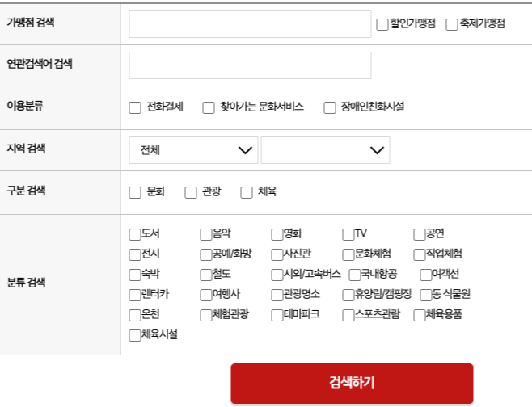Toggle the 사진관 checkbox
This screenshot has height=407, width=532.
pos(277,255)
